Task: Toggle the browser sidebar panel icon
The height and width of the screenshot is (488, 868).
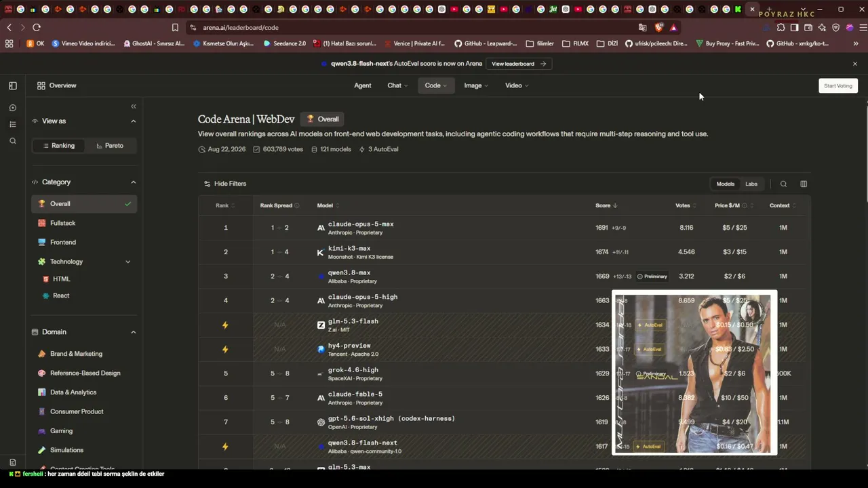Action: click(x=795, y=28)
